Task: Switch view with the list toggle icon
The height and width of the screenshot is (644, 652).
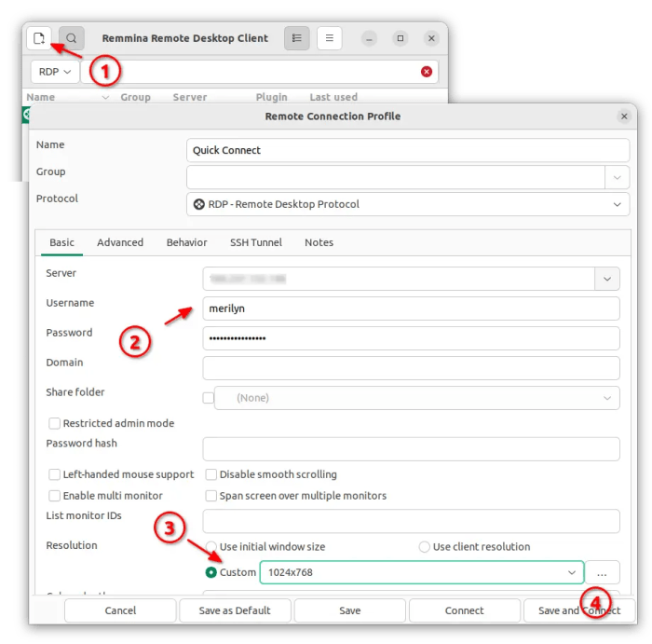Action: (297, 38)
